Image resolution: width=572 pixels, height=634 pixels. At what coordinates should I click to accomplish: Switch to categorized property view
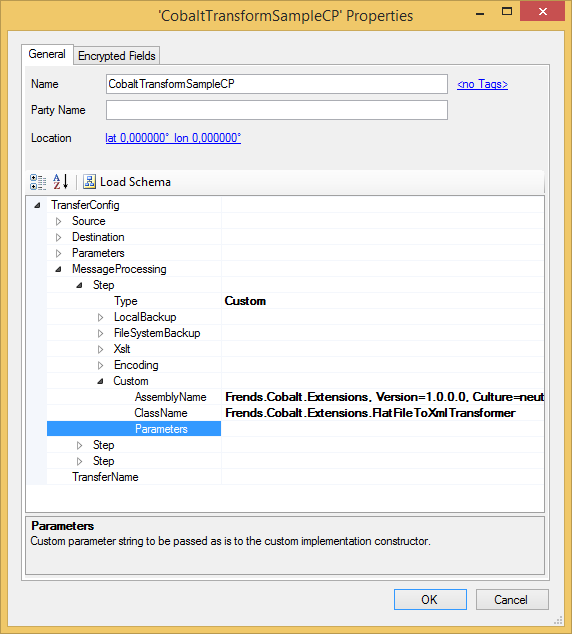[x=38, y=182]
